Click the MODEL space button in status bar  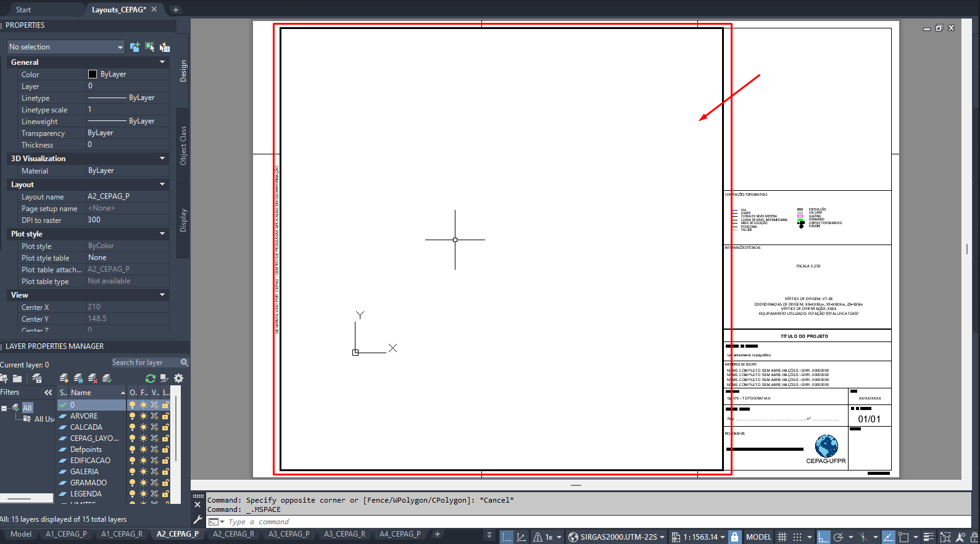(758, 537)
